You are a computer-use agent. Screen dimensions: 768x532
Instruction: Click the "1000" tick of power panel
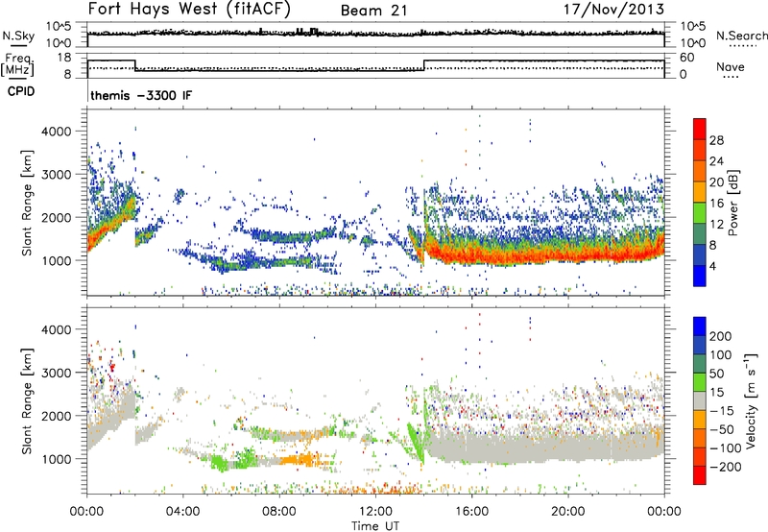(x=57, y=260)
